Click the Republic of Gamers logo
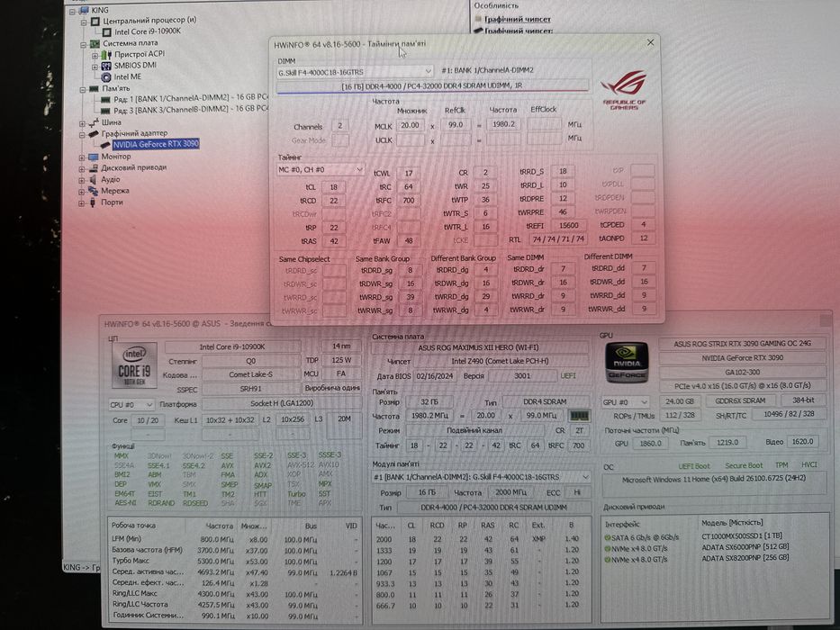This screenshot has width=840, height=630. (x=624, y=90)
